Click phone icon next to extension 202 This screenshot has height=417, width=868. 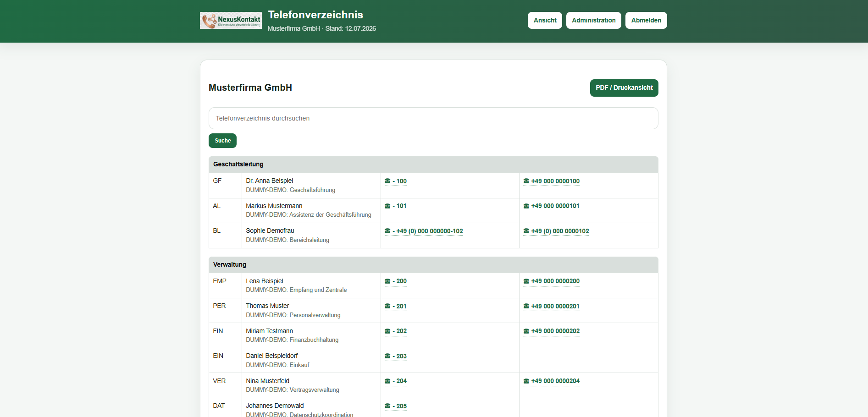click(387, 331)
